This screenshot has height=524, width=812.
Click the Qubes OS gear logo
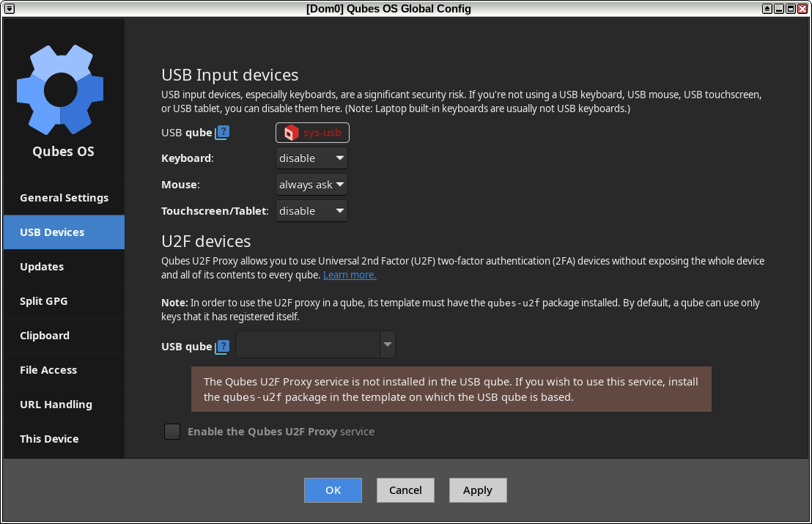coord(60,89)
